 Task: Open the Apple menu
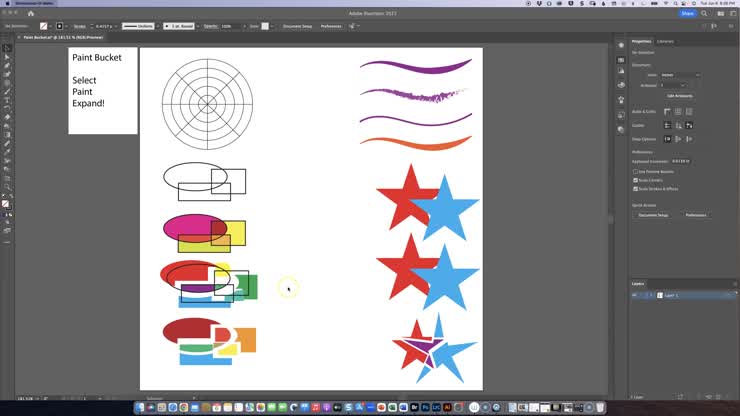(7, 3)
